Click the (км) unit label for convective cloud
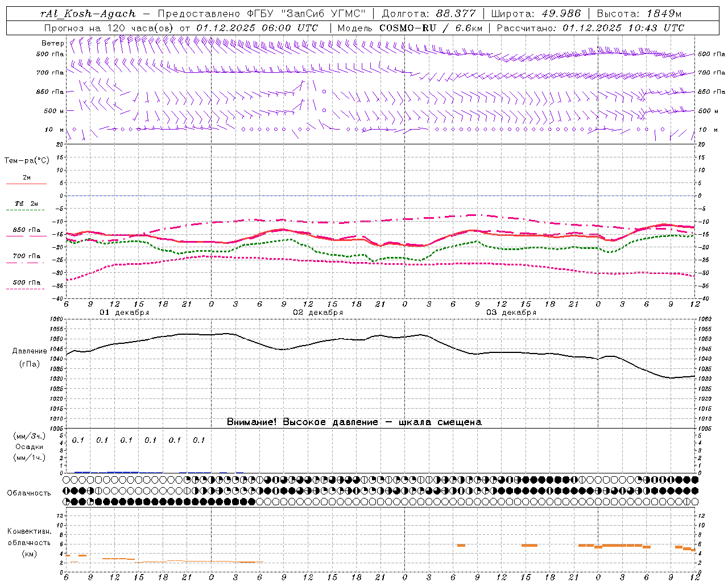The height and width of the screenshot is (582, 728). coord(30,554)
